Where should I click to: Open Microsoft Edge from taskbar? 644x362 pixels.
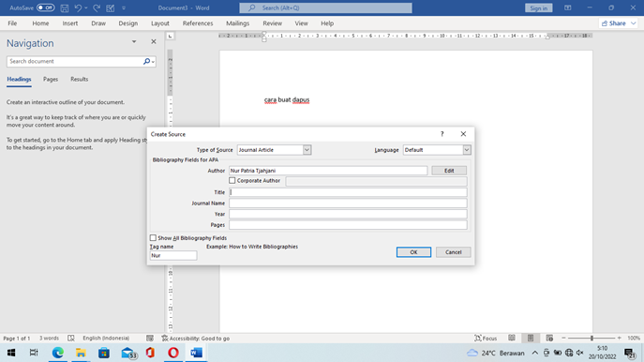(x=58, y=353)
